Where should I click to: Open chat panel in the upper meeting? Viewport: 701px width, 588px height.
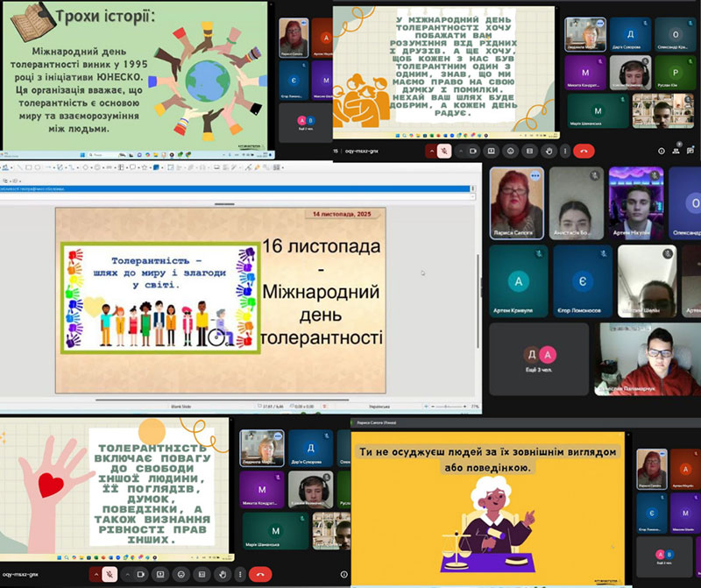[690, 151]
